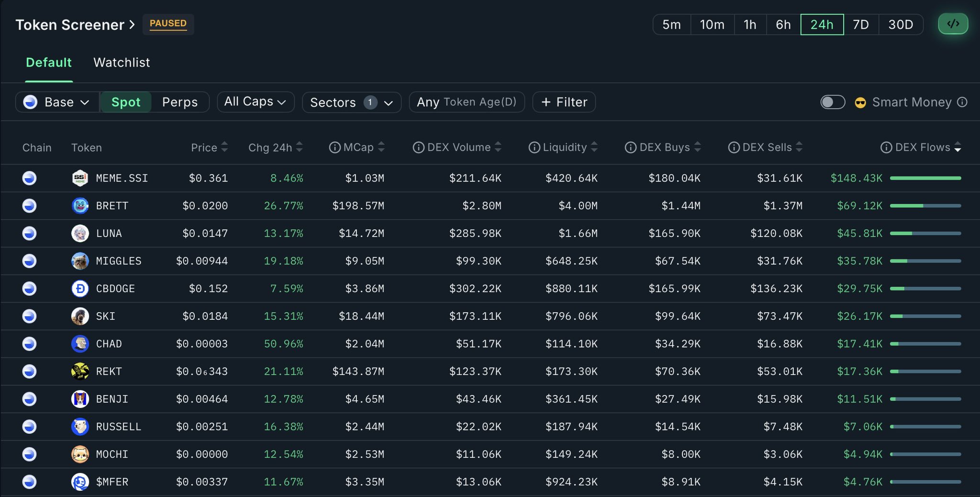Click the + Filter button
The height and width of the screenshot is (497, 980).
pyautogui.click(x=564, y=102)
